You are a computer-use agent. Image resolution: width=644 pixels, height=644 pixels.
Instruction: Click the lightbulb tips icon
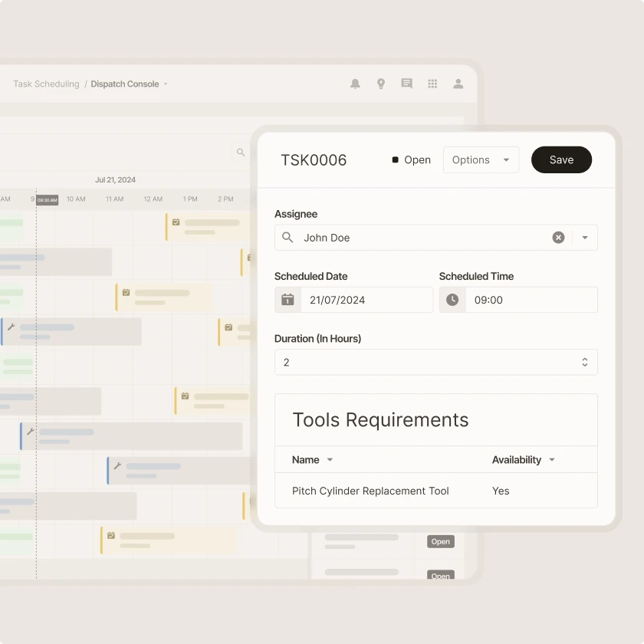[381, 84]
